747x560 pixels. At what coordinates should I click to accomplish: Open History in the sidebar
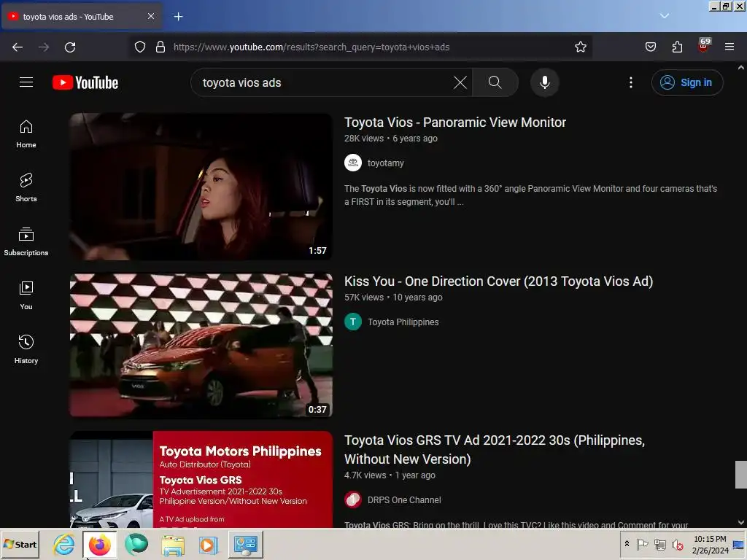pyautogui.click(x=26, y=349)
